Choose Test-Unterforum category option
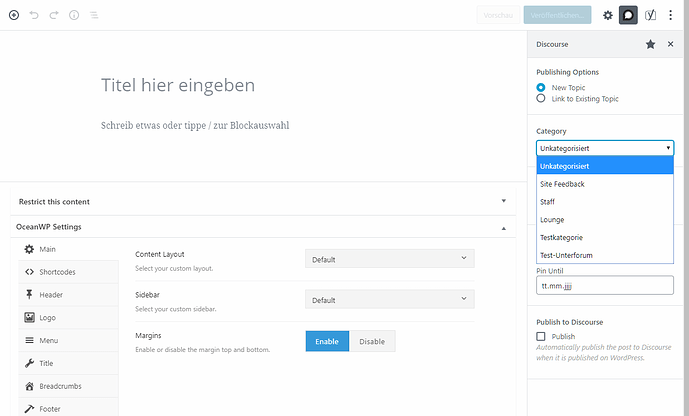 [605, 255]
